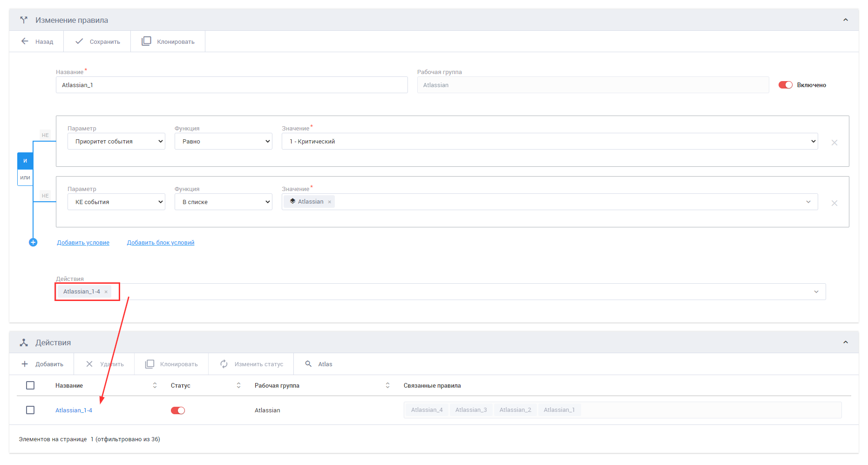Collapse the Изменение правила panel chevron
This screenshot has height=465, width=868.
846,20
